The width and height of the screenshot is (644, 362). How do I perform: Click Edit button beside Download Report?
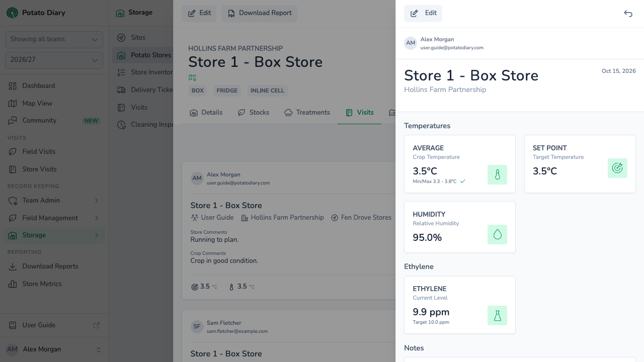(199, 14)
